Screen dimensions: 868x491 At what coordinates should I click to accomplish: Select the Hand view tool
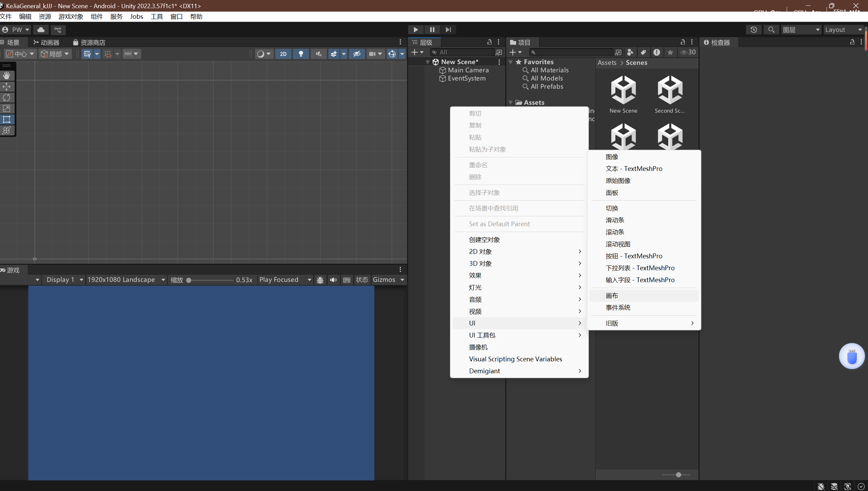(x=6, y=75)
